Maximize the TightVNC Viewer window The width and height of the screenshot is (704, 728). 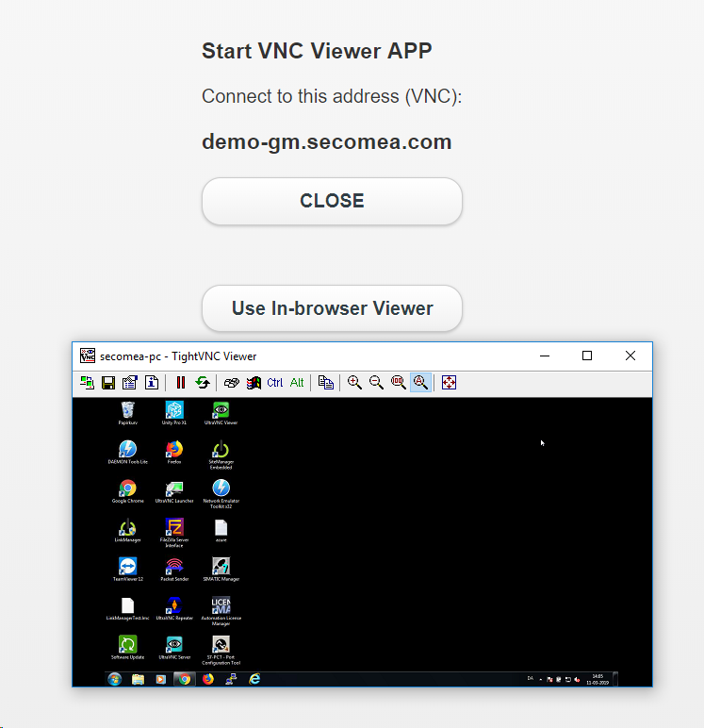(587, 356)
